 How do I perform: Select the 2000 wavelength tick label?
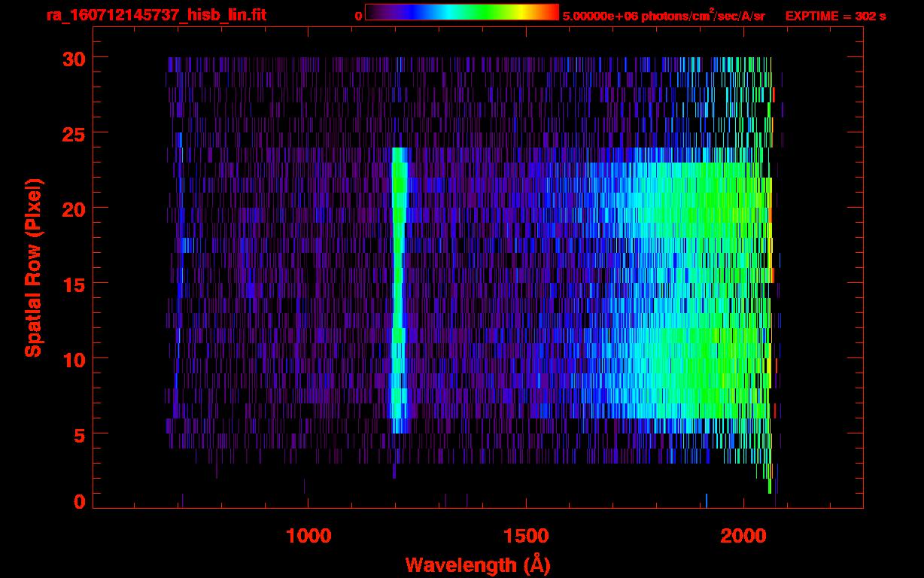pos(743,535)
